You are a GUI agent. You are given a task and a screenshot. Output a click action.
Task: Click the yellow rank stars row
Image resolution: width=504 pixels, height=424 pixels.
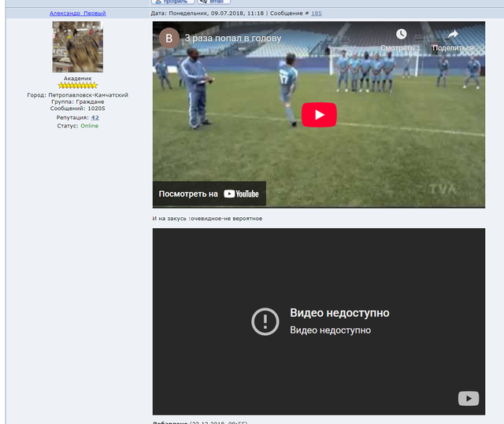coord(77,86)
